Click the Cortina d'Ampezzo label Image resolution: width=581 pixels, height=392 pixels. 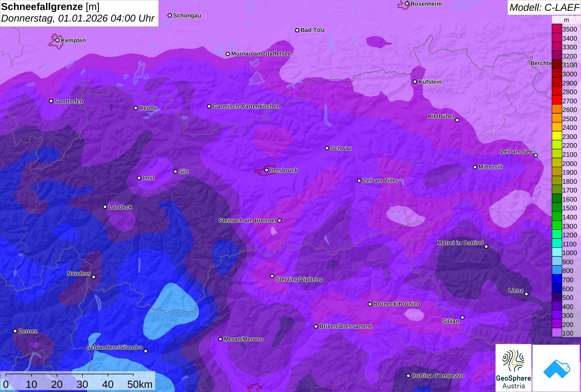pos(438,375)
